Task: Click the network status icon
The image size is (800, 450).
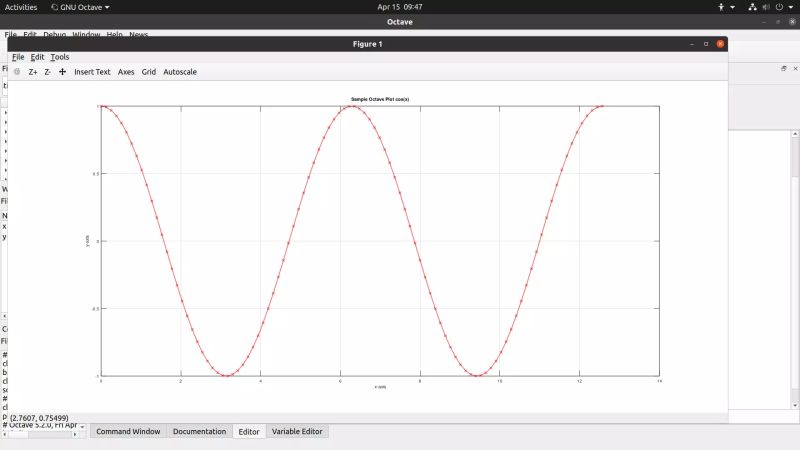Action: pyautogui.click(x=753, y=7)
